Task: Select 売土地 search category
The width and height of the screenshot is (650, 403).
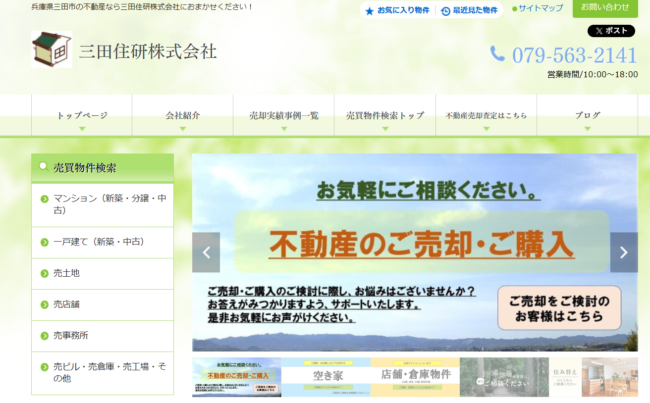Action: [x=102, y=274]
